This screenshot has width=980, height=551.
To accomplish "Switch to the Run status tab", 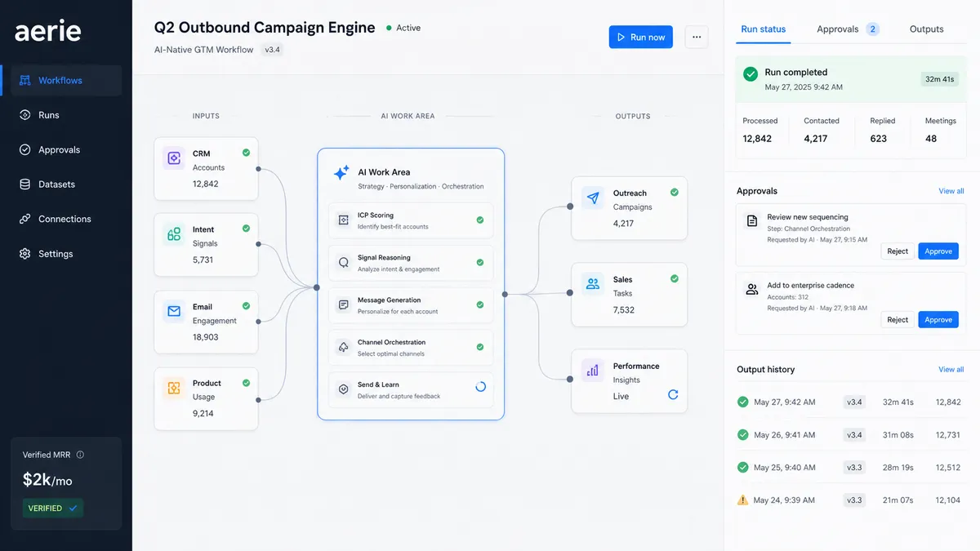I will click(x=763, y=29).
